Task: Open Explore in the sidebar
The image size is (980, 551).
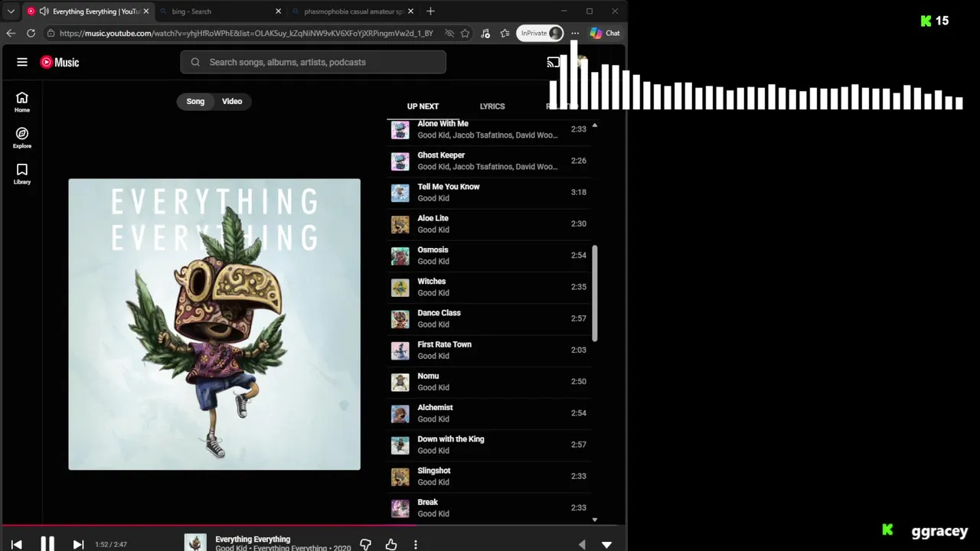Action: click(22, 138)
